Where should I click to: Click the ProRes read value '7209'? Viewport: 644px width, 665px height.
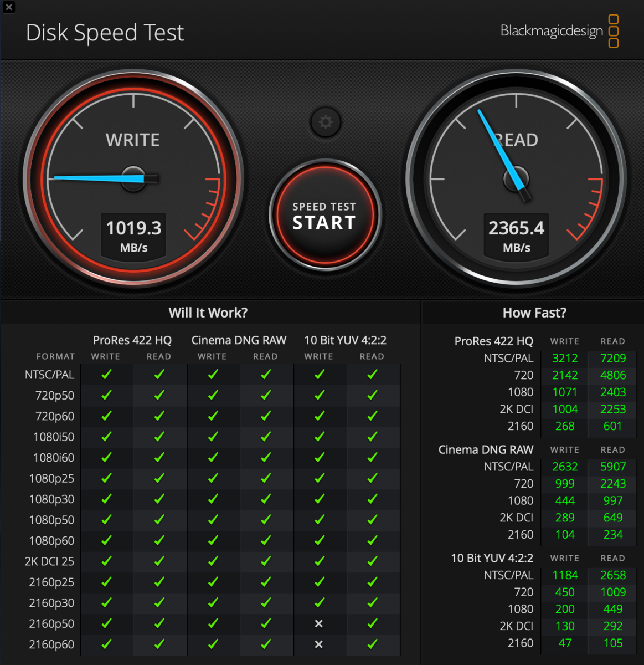[613, 359]
